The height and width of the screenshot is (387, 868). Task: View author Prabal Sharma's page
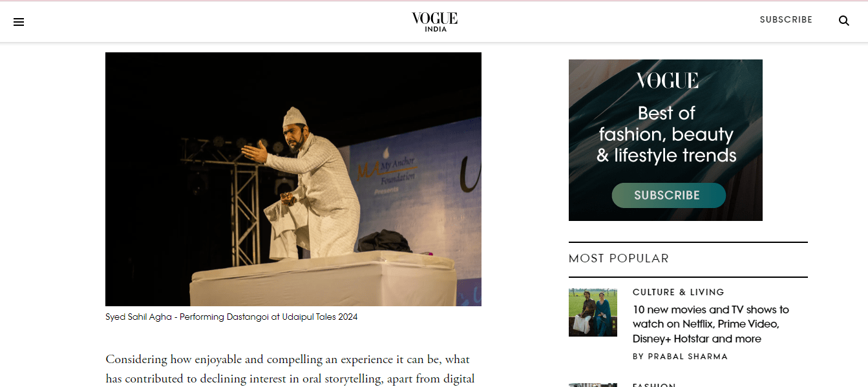[x=680, y=357]
